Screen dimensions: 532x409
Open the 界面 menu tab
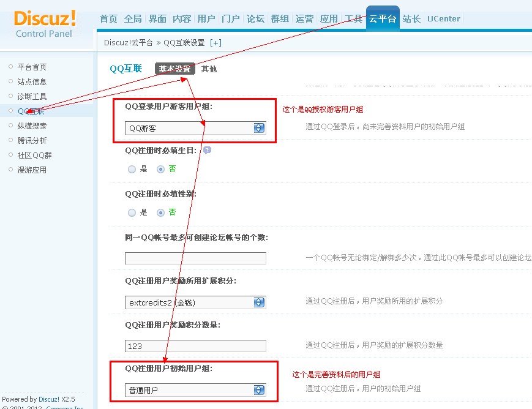[157, 18]
